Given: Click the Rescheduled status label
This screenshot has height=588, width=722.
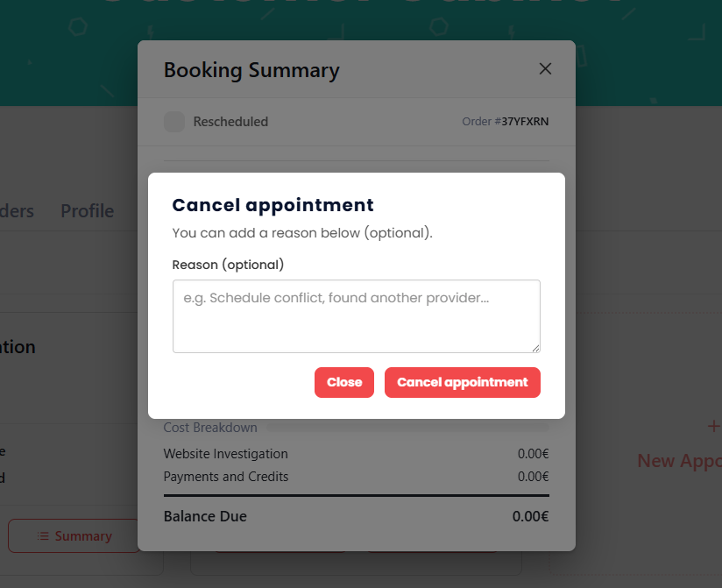Looking at the screenshot, I should click(x=230, y=122).
